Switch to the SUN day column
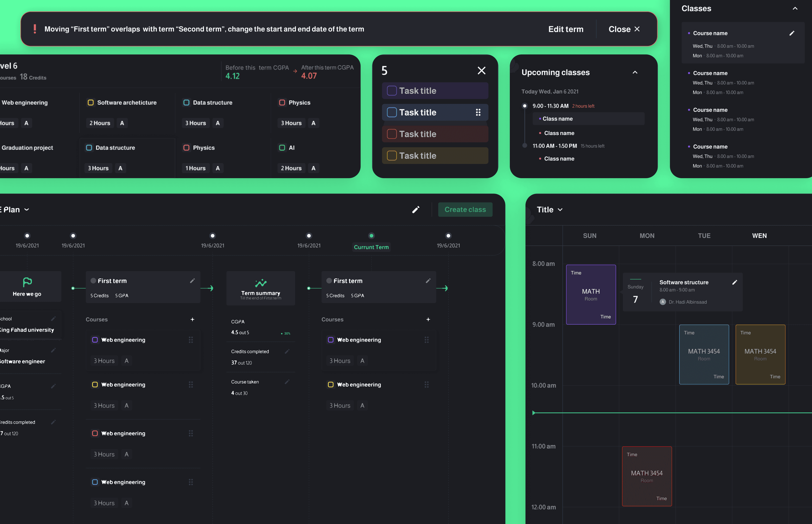This screenshot has height=524, width=812. point(590,236)
